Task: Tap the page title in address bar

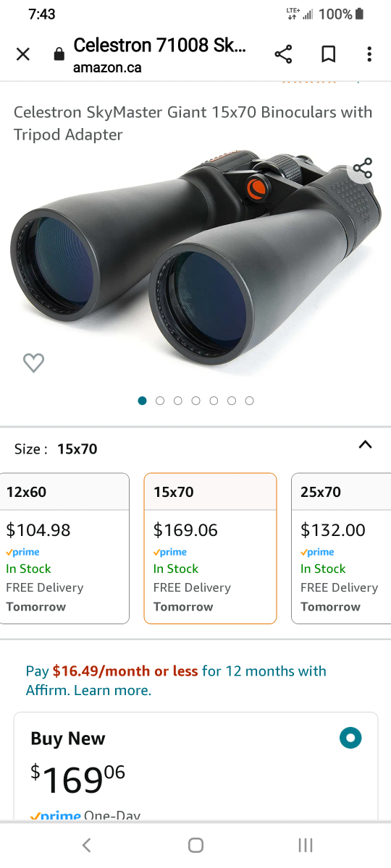Action: pyautogui.click(x=160, y=46)
